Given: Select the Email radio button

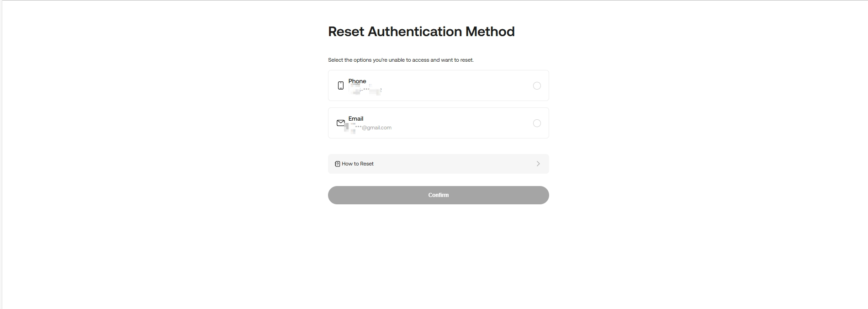Looking at the screenshot, I should (x=537, y=123).
